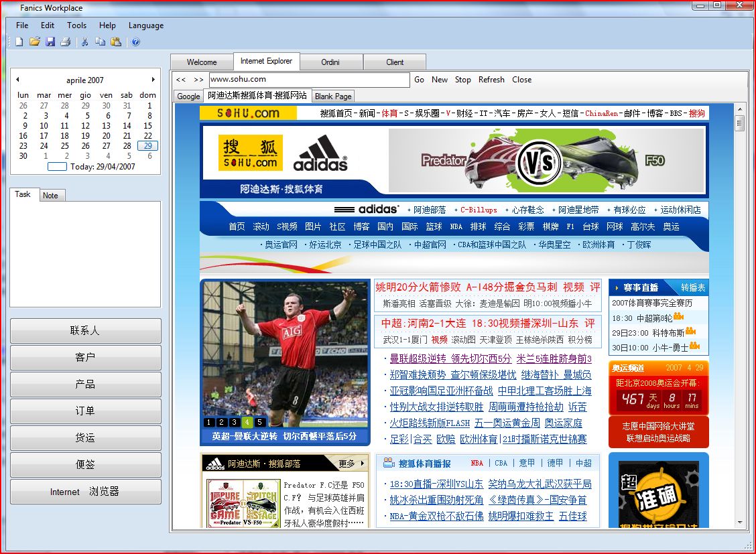Screen dimensions: 756x554
Task: Open the File menu
Action: [22, 25]
